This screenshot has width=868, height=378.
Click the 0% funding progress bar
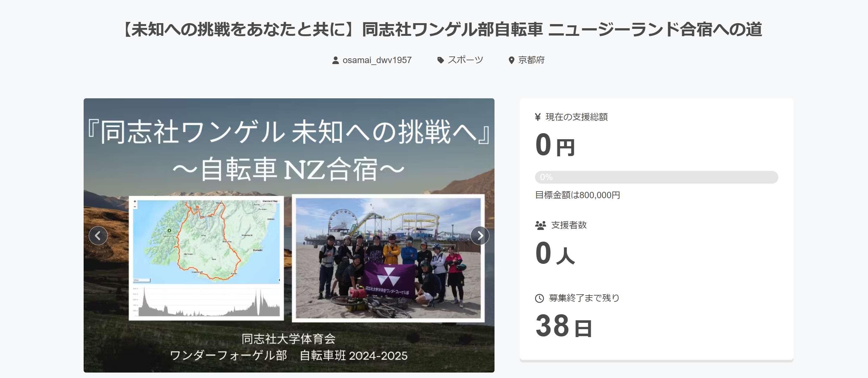tap(656, 177)
